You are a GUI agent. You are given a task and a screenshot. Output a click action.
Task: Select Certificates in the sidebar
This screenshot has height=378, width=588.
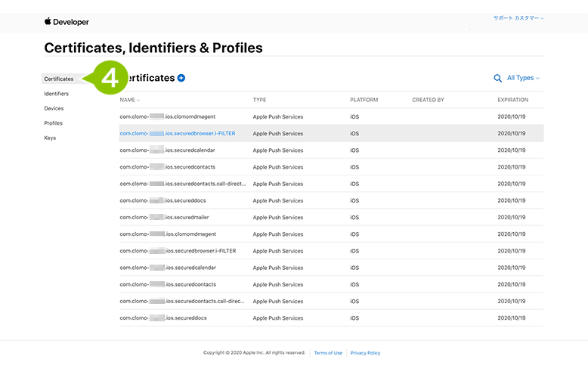[x=59, y=79]
